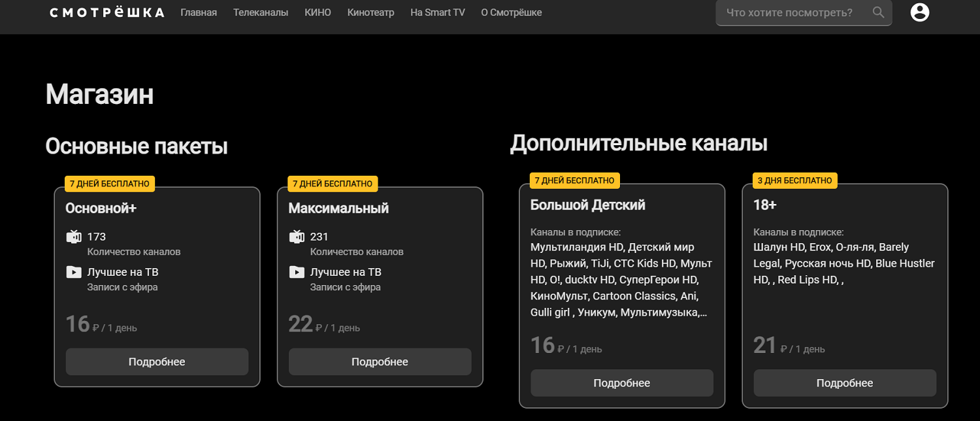Click play icon in Максимальный card

click(297, 272)
